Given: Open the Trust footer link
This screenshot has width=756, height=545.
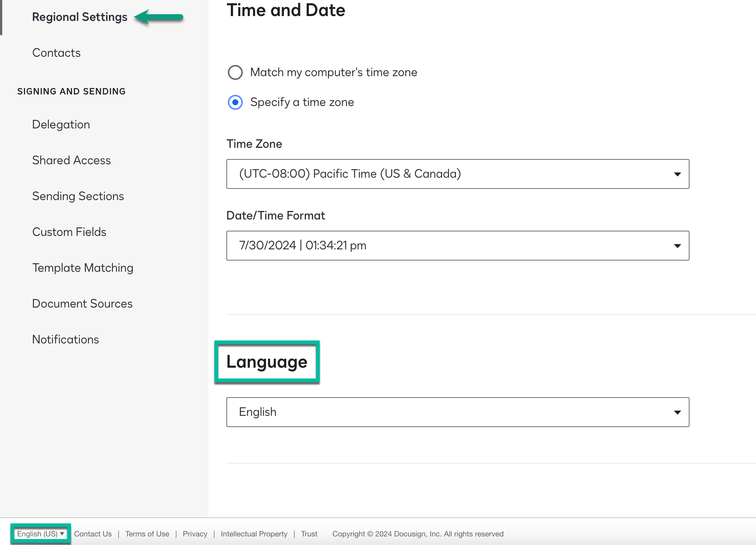Looking at the screenshot, I should point(309,534).
